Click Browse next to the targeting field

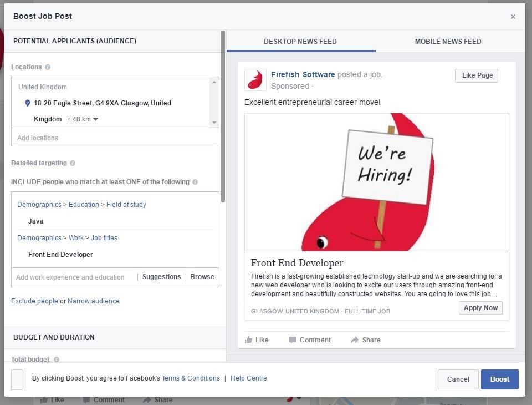coord(202,276)
